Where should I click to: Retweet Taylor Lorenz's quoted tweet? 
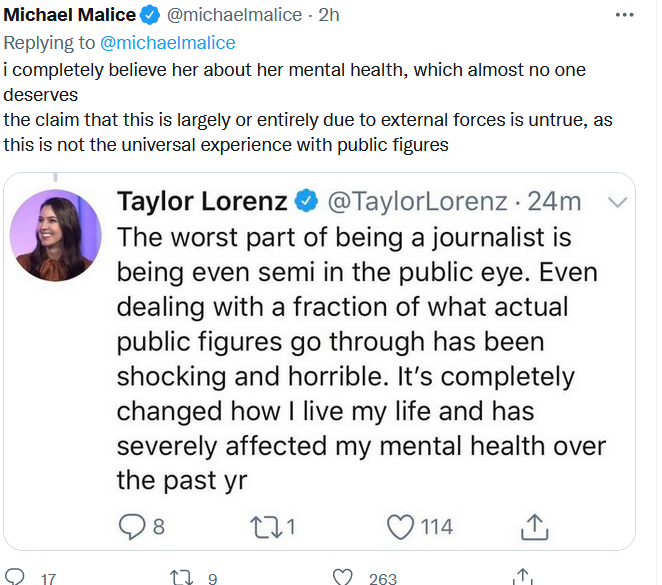tap(266, 528)
